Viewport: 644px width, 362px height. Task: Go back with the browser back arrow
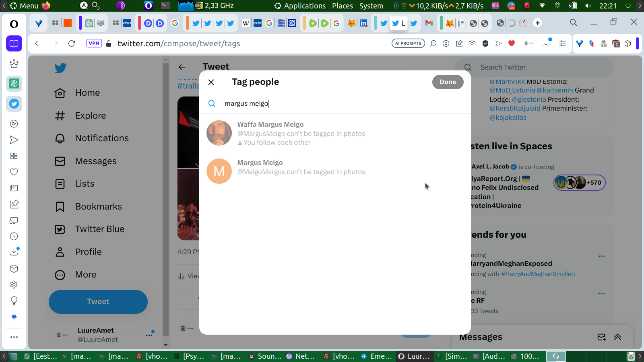[x=37, y=43]
